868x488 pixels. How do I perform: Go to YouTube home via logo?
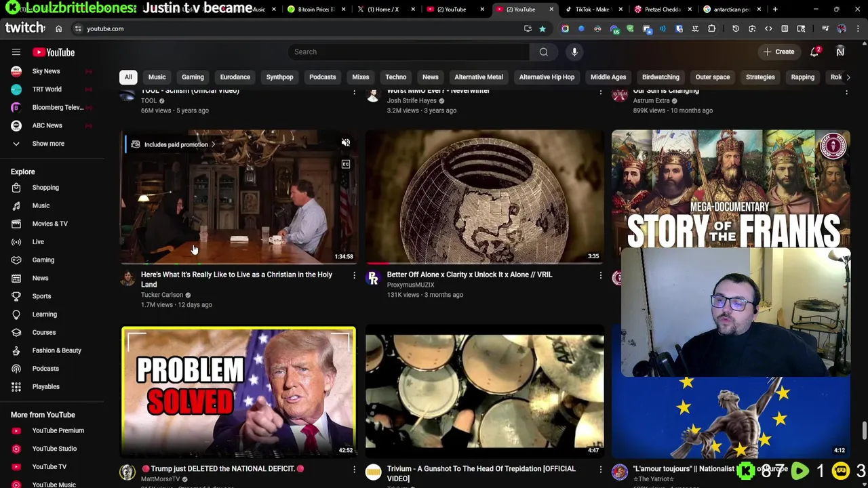click(54, 52)
